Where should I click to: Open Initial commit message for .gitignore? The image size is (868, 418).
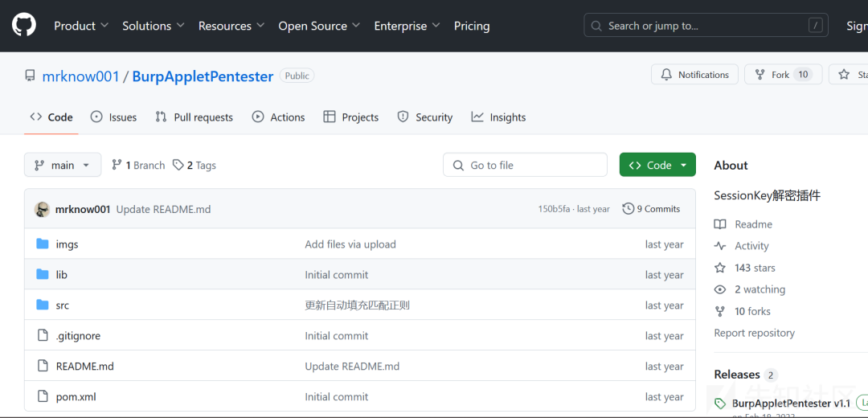[337, 335]
